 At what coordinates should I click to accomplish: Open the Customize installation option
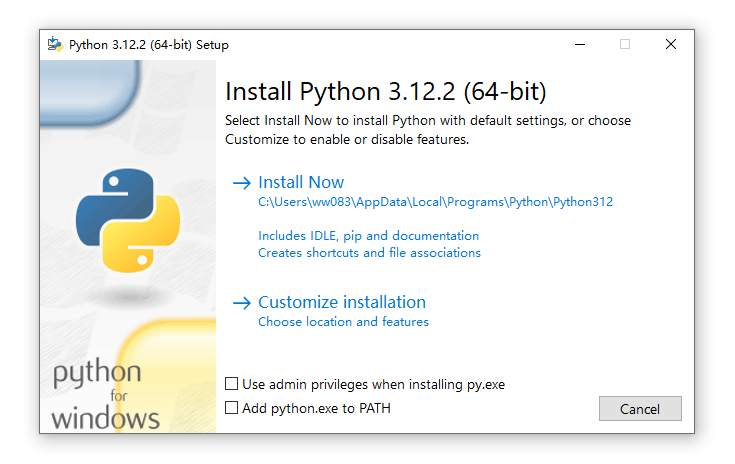pyautogui.click(x=342, y=302)
